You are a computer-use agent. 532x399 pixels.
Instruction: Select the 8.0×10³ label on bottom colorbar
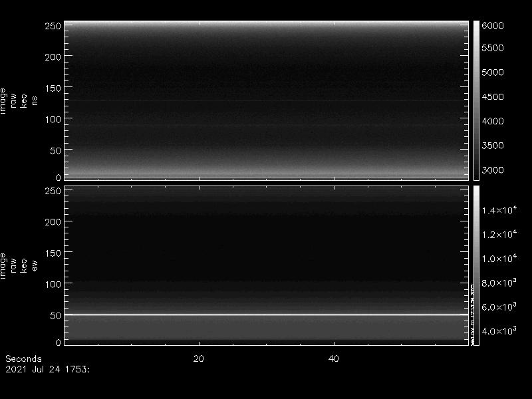tap(497, 283)
